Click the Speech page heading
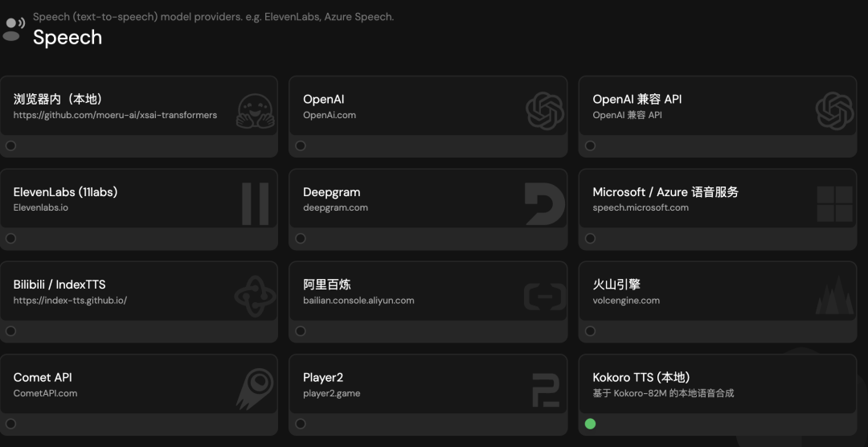Image resolution: width=868 pixels, height=447 pixels. [68, 37]
